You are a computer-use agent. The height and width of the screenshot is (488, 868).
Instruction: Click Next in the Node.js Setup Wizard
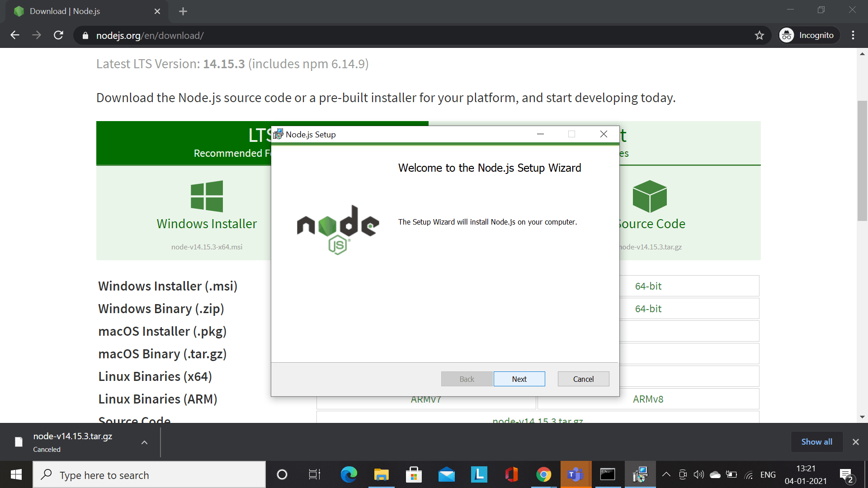point(519,379)
